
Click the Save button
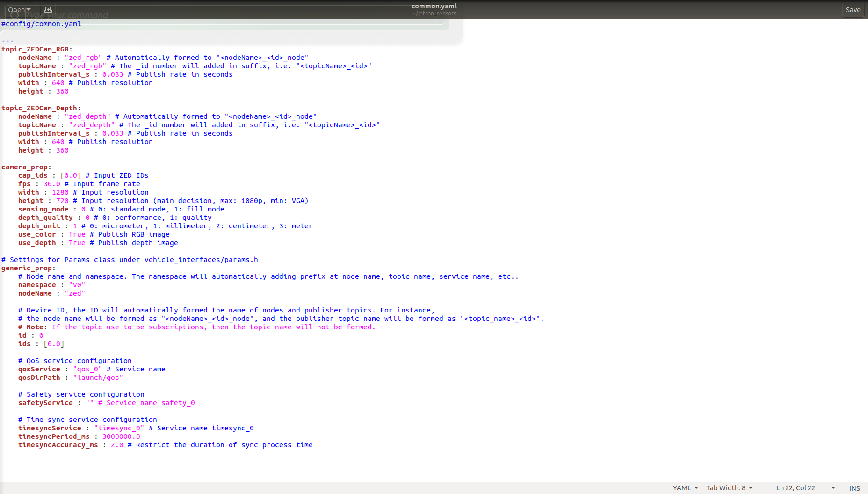[853, 10]
